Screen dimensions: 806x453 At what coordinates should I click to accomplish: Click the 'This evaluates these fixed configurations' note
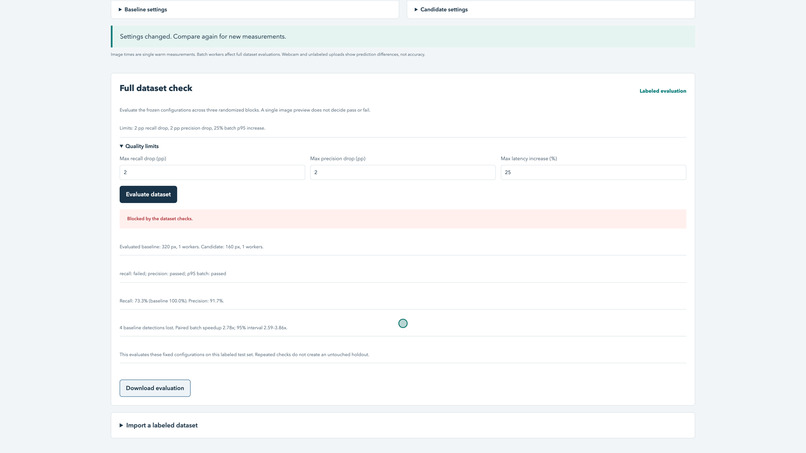pos(244,354)
